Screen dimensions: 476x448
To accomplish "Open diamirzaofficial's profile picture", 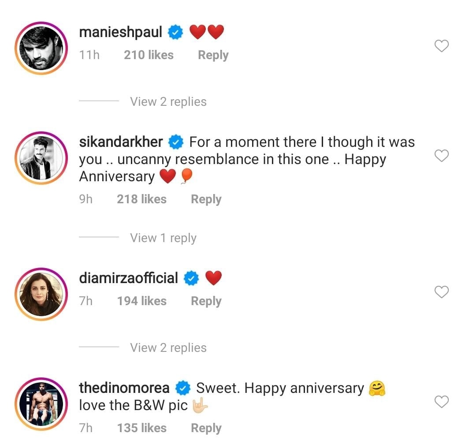I will tap(41, 294).
